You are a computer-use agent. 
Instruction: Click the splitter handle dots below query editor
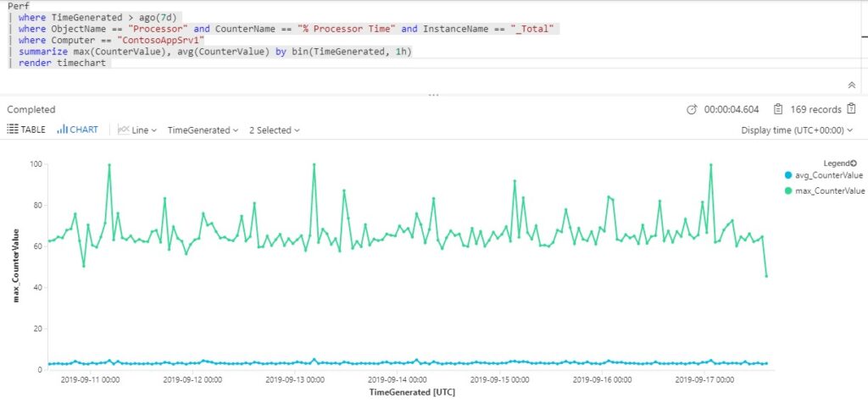click(x=433, y=95)
